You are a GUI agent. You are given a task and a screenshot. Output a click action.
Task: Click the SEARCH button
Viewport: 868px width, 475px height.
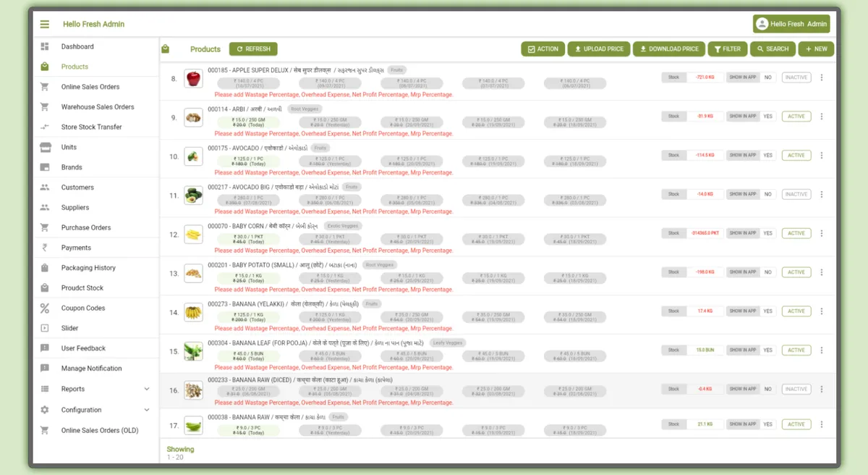773,49
